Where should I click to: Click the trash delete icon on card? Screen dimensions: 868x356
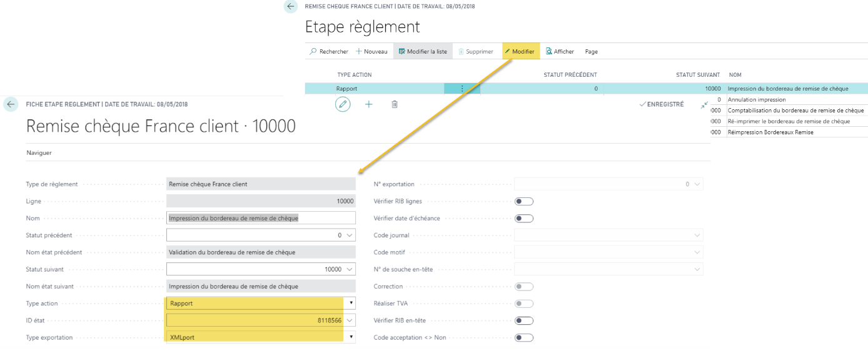click(x=395, y=104)
